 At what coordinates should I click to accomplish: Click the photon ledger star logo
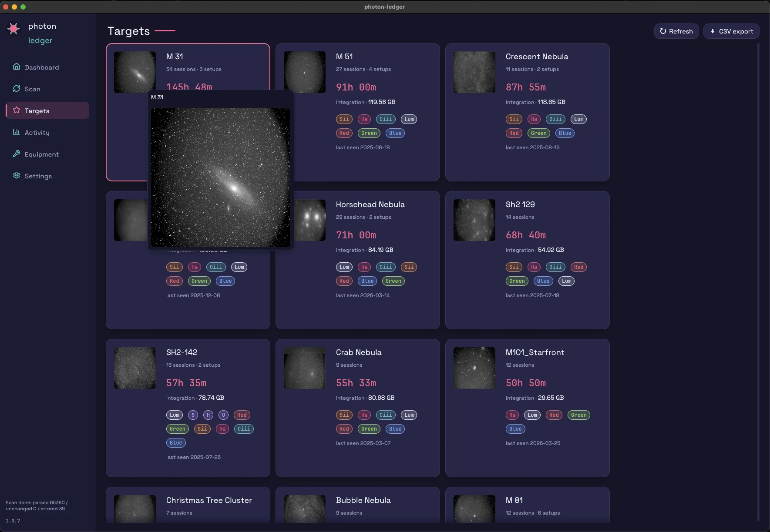13,29
